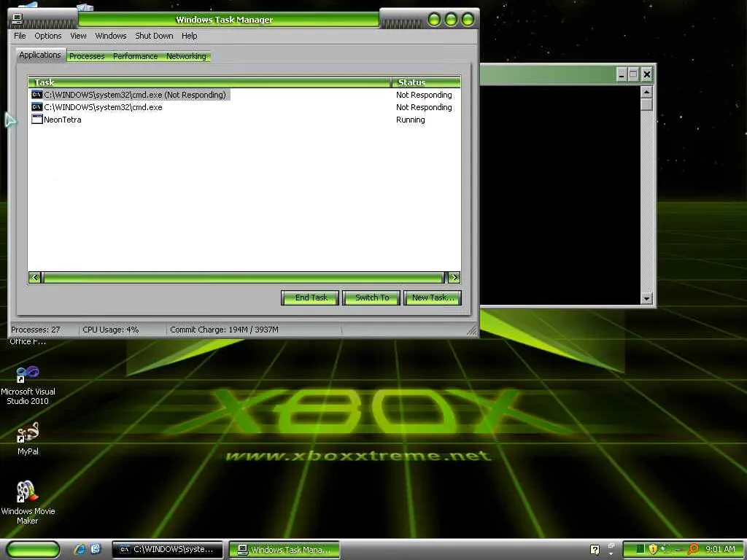The height and width of the screenshot is (560, 747).
Task: Open the File menu
Action: (x=20, y=36)
